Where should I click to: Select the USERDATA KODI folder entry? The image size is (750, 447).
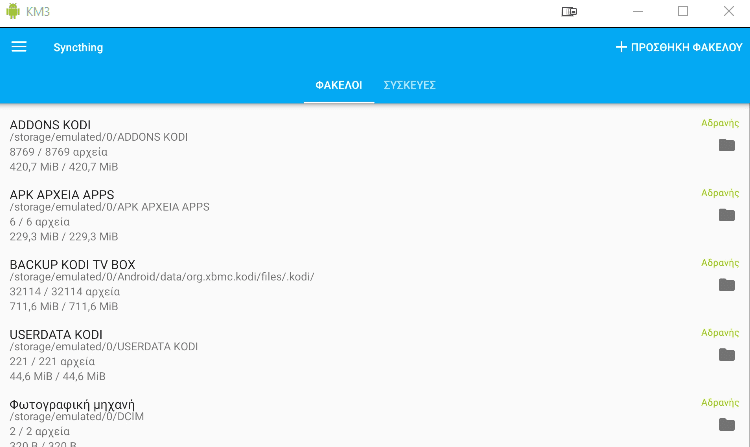point(375,354)
